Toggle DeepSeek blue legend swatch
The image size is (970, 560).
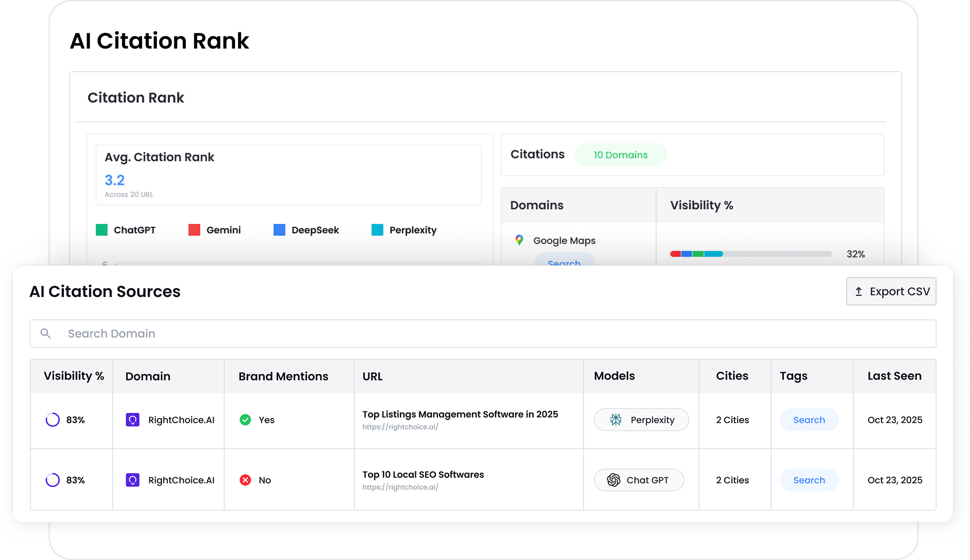point(279,230)
